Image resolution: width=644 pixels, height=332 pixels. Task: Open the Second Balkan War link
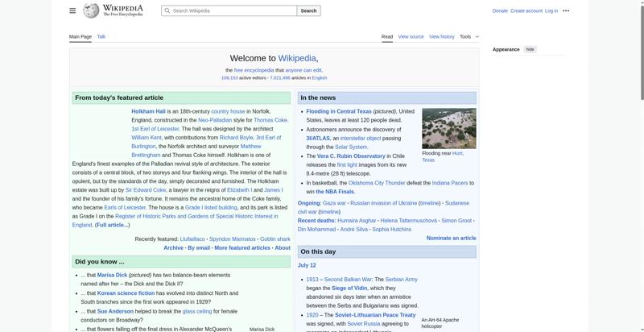[348, 280]
